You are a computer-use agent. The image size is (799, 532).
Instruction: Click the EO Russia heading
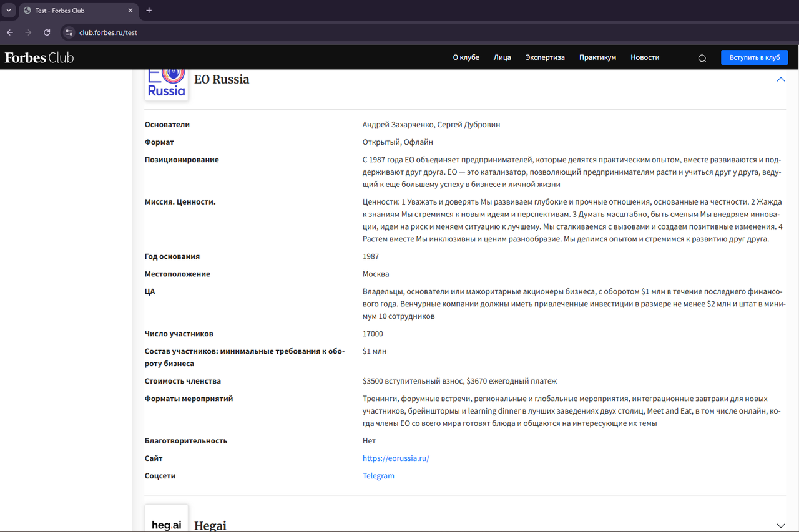[x=222, y=80]
